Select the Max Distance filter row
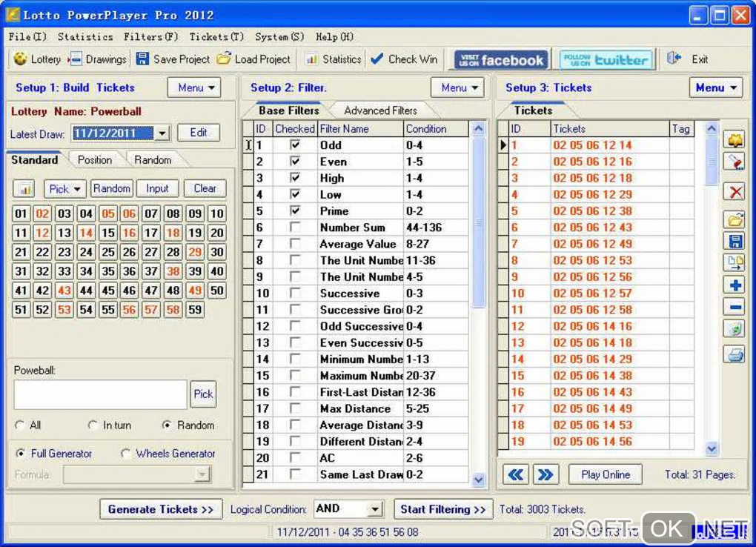 356,408
